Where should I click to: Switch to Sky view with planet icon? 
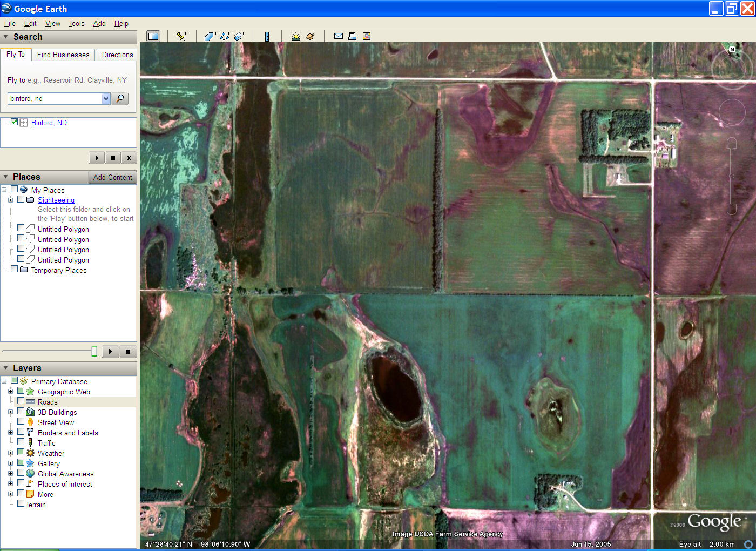tap(310, 36)
